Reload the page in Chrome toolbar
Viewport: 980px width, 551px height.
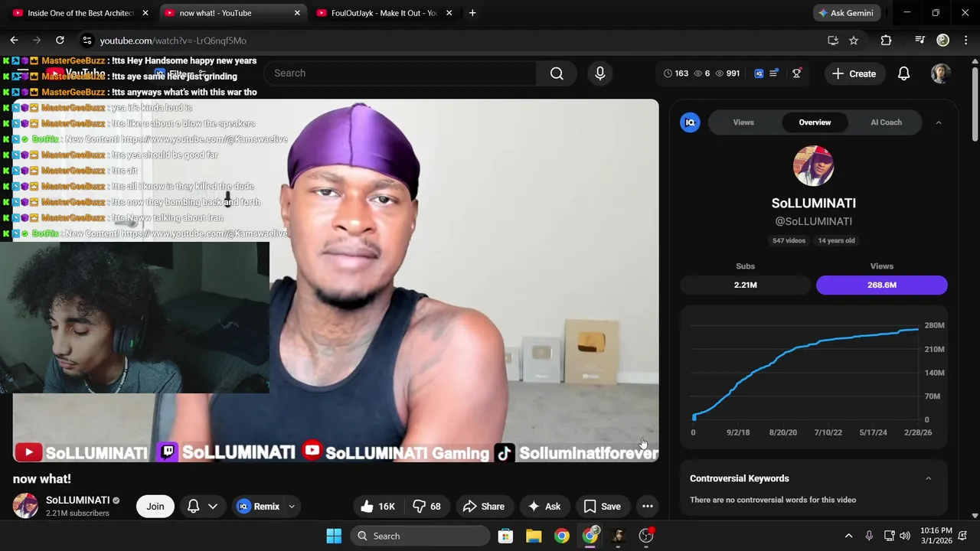60,41
